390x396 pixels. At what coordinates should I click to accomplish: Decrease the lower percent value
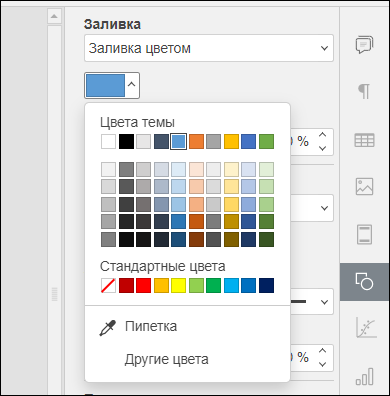[322, 364]
